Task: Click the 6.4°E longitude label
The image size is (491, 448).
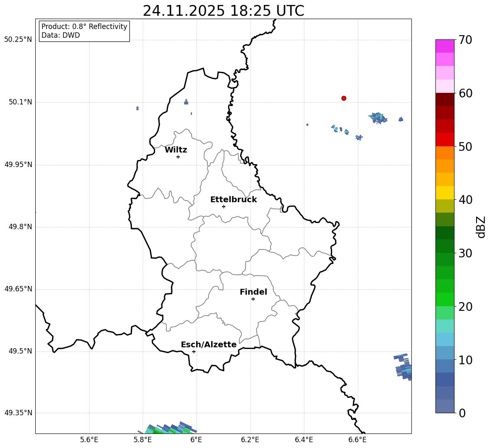Action: click(x=304, y=440)
